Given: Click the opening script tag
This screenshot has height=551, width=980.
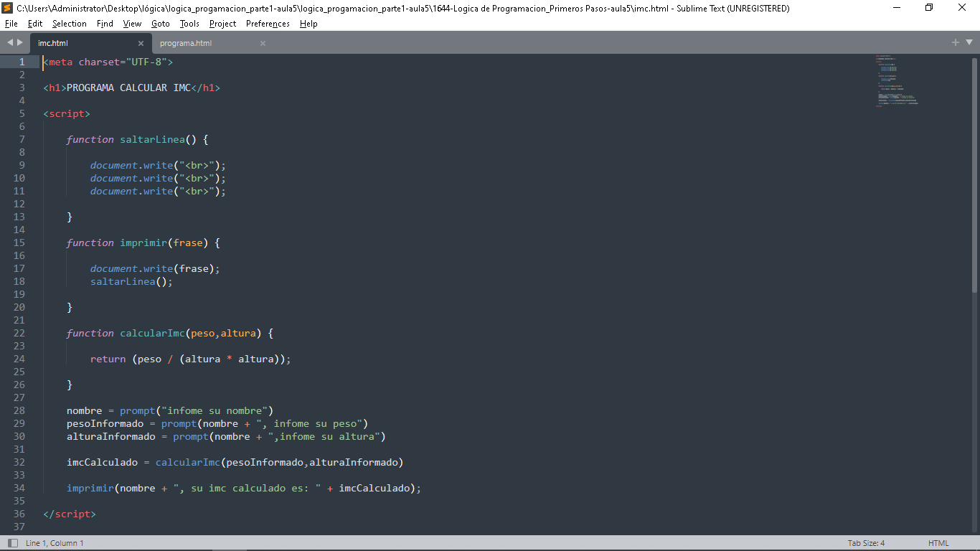Looking at the screenshot, I should pyautogui.click(x=67, y=113).
